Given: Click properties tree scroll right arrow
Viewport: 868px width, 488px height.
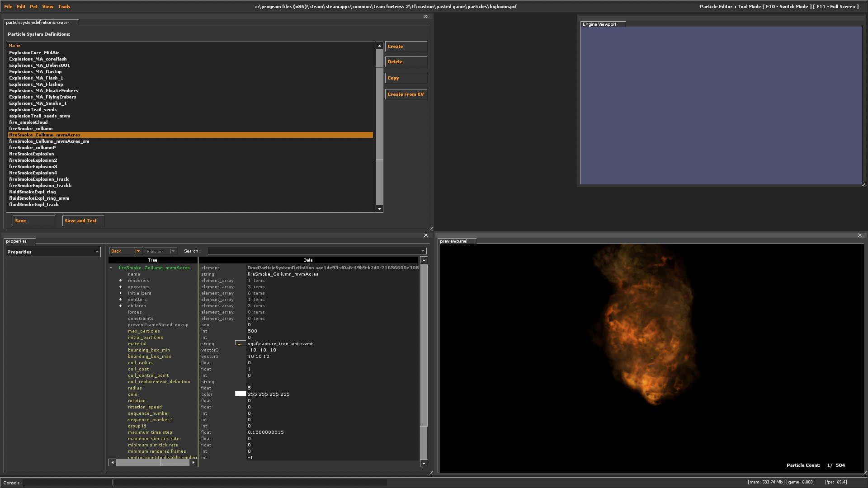Looking at the screenshot, I should [193, 463].
